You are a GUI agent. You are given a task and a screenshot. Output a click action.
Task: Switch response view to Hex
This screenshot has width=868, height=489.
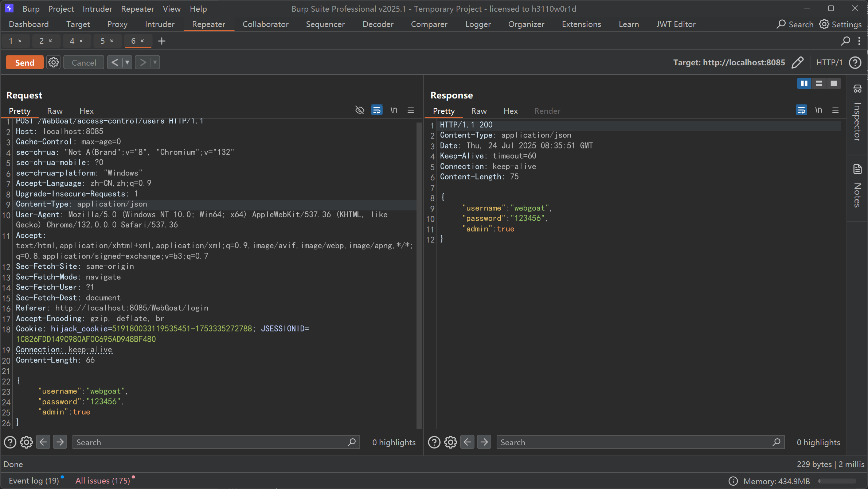511,111
